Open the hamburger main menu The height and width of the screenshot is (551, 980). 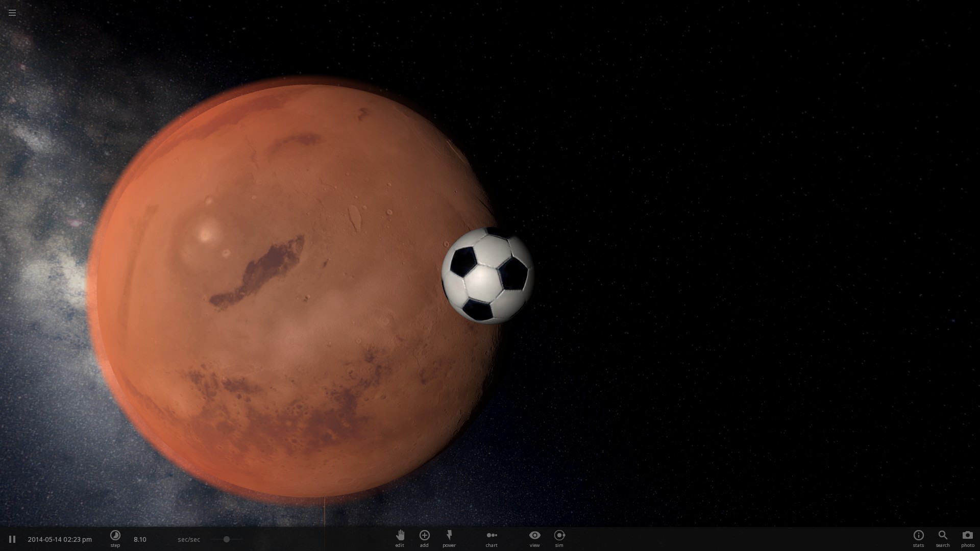click(x=12, y=13)
